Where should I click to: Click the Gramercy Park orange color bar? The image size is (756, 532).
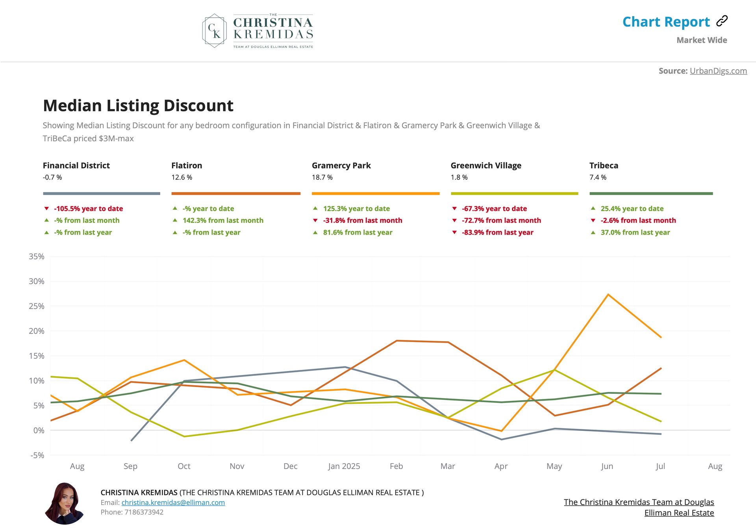coord(375,194)
